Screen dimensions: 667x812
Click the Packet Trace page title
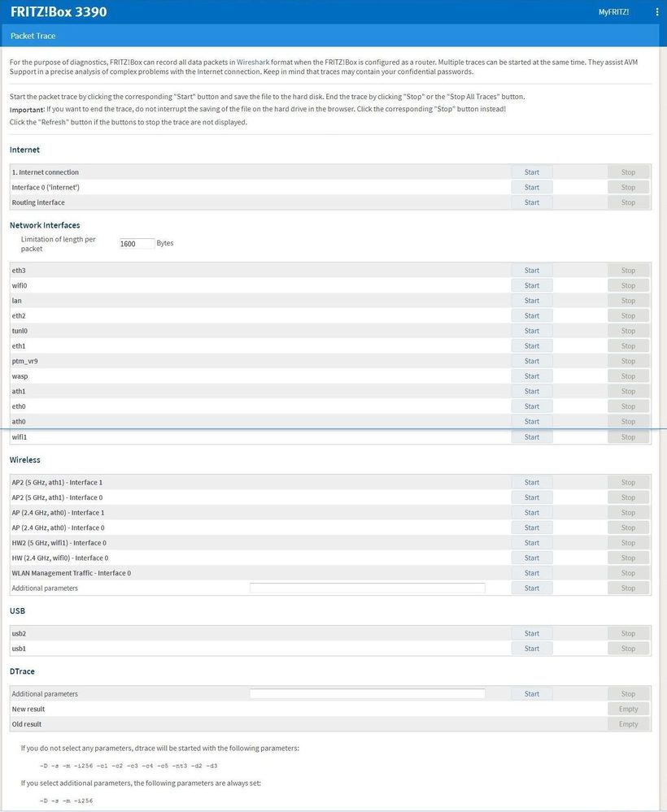pos(33,36)
